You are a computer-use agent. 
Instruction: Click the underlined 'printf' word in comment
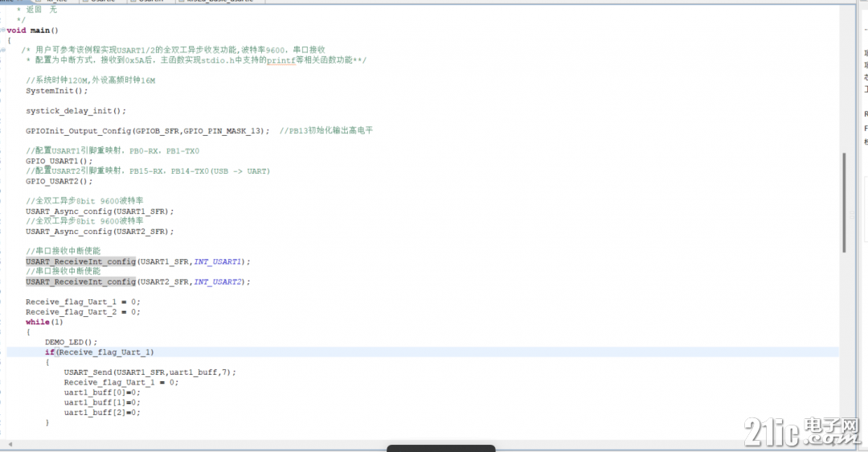point(281,60)
